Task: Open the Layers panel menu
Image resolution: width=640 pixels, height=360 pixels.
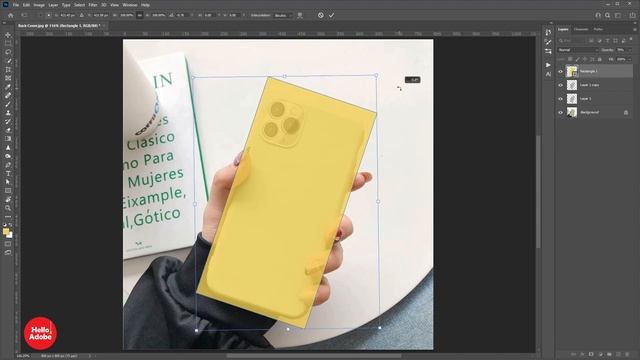Action: tap(634, 29)
